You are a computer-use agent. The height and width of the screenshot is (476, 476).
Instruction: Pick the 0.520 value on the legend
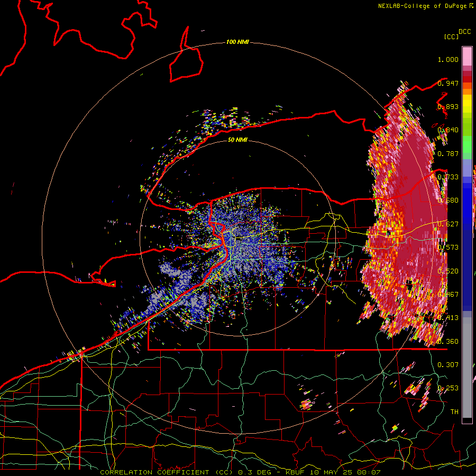coord(448,271)
